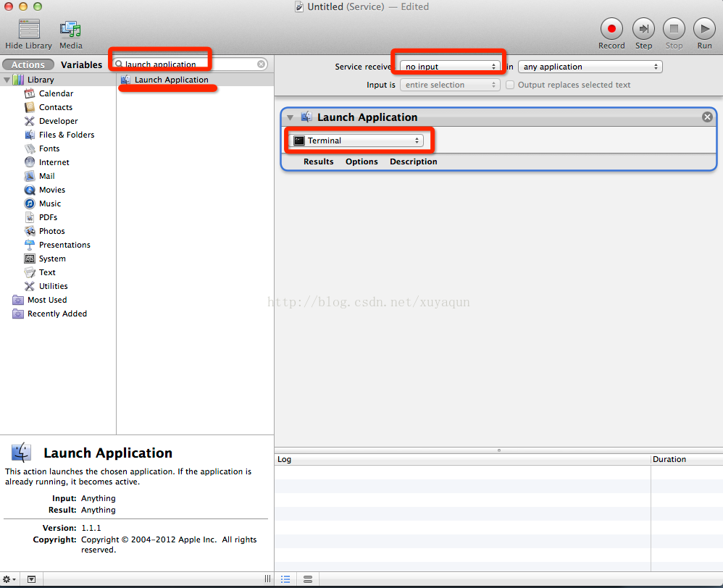
Task: Toggle Output replaces selected text checkbox
Action: pos(510,85)
